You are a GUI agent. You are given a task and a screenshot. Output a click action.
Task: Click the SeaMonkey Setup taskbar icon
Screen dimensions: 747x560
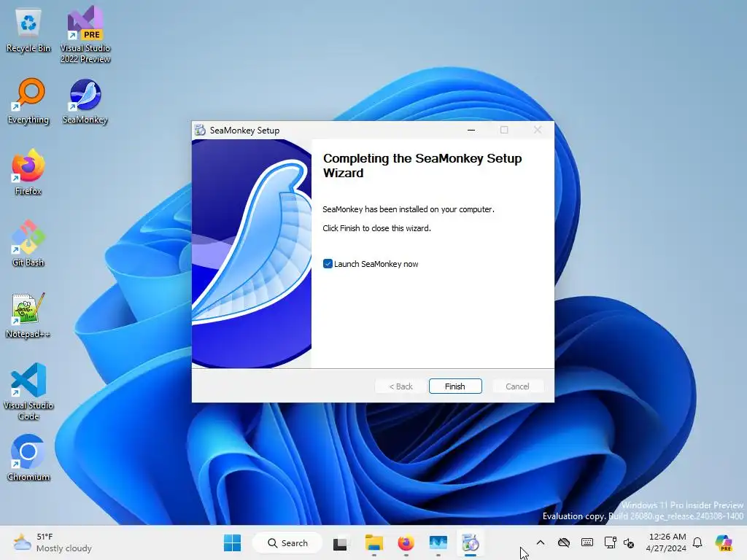(x=471, y=542)
